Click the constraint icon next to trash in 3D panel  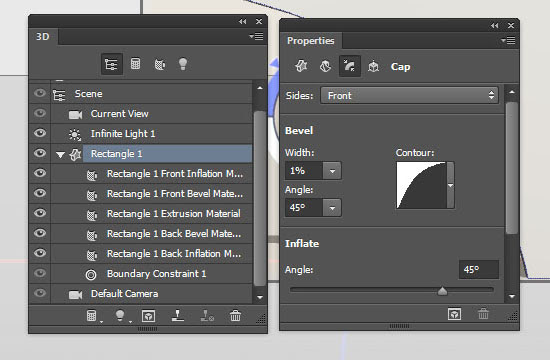click(207, 316)
